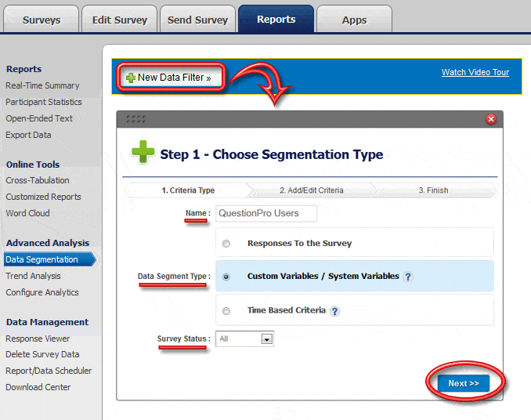
Task: Switch to the Edit Survey tab
Action: pyautogui.click(x=121, y=20)
